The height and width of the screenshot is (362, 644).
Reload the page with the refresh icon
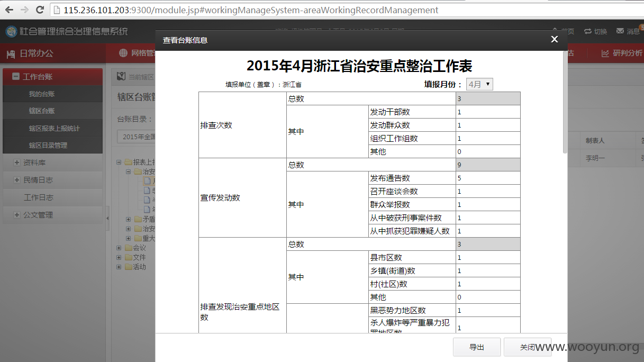40,10
